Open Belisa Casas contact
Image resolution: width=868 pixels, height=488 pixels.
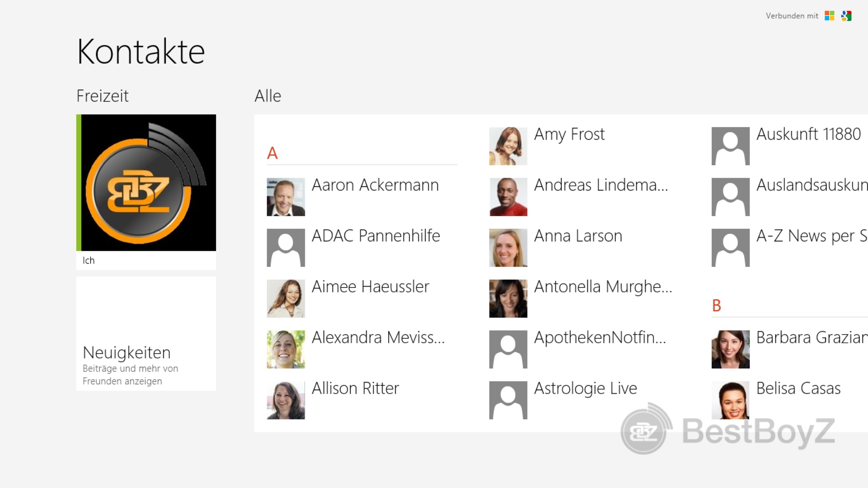(x=798, y=389)
